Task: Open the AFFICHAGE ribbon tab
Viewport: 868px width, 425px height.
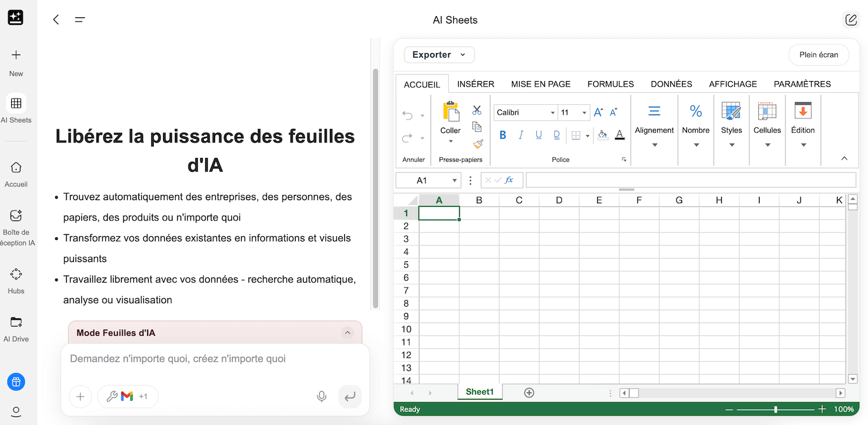Action: click(x=733, y=84)
